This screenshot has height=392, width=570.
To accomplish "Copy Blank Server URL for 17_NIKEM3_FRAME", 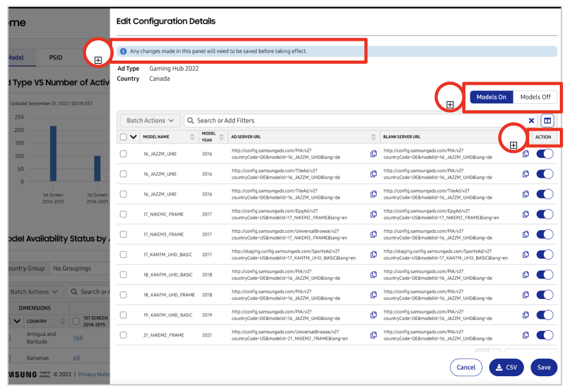I will point(525,235).
